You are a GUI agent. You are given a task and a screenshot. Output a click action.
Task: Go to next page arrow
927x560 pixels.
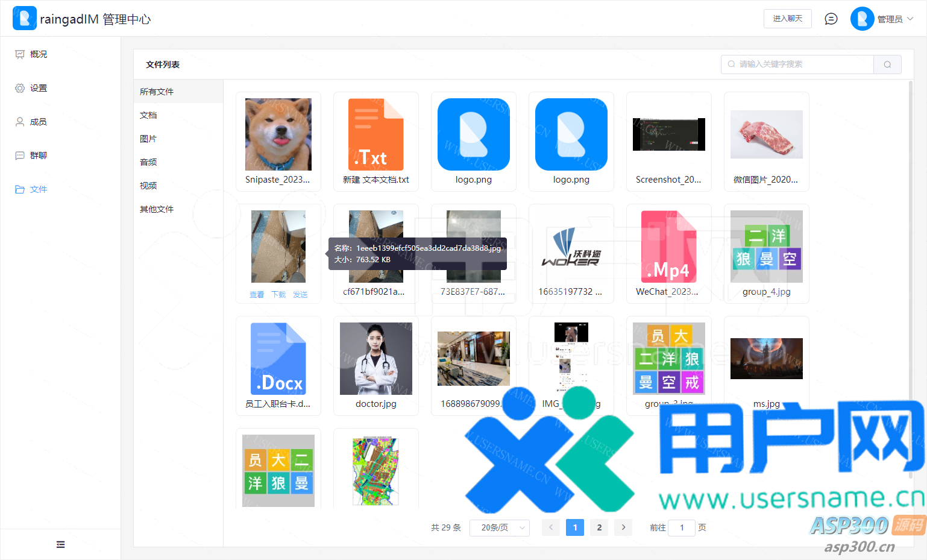[623, 527]
